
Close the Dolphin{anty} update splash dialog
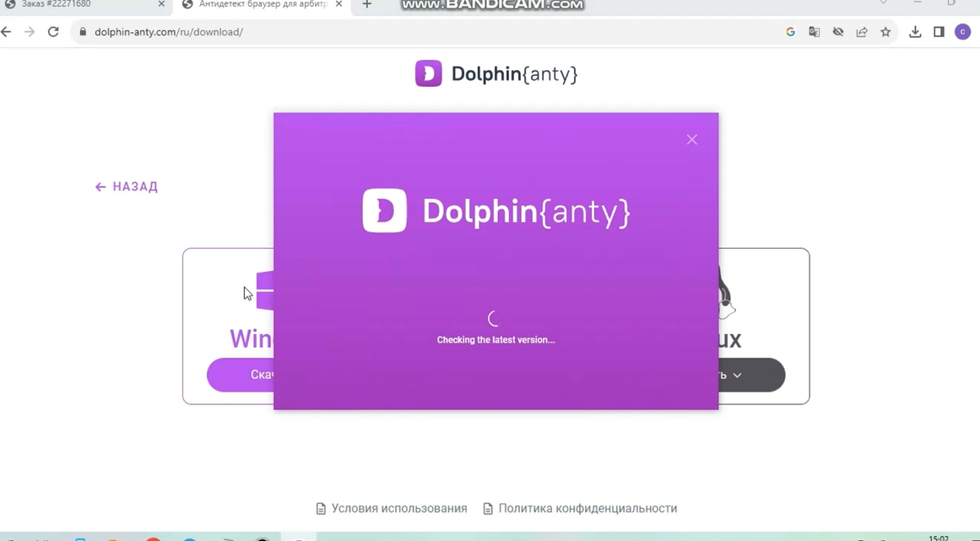[691, 139]
